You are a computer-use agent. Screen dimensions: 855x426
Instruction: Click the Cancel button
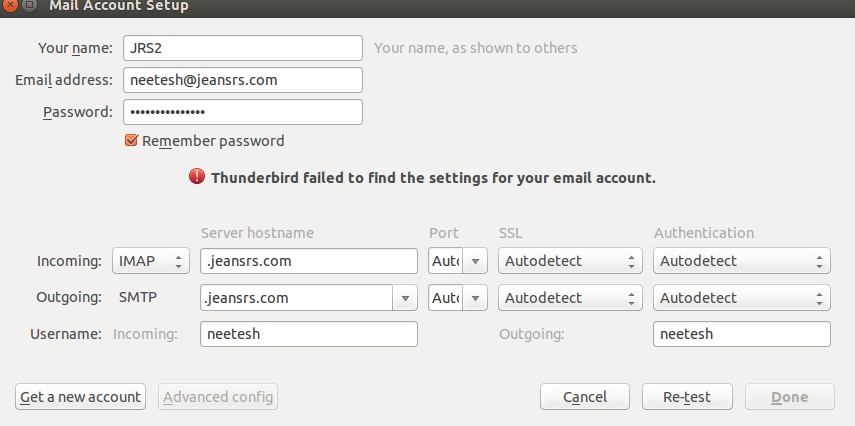click(x=585, y=397)
